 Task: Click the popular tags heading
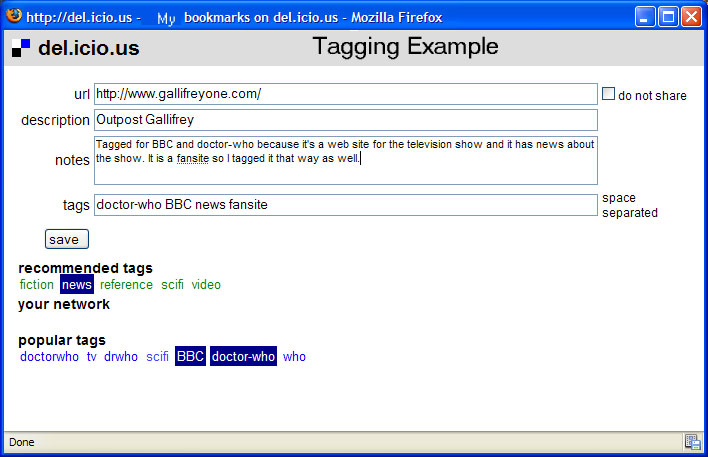click(x=62, y=340)
